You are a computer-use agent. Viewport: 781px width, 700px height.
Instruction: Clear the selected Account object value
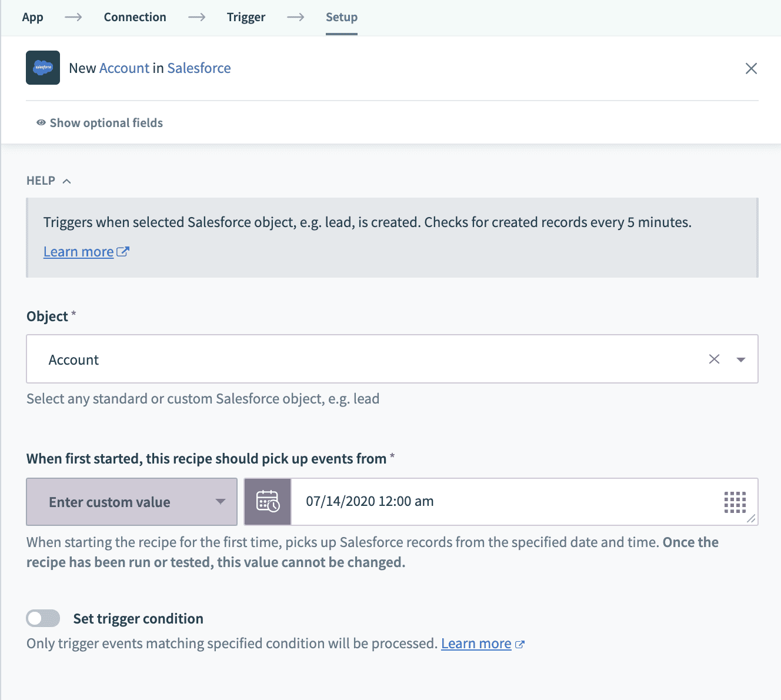click(x=714, y=359)
